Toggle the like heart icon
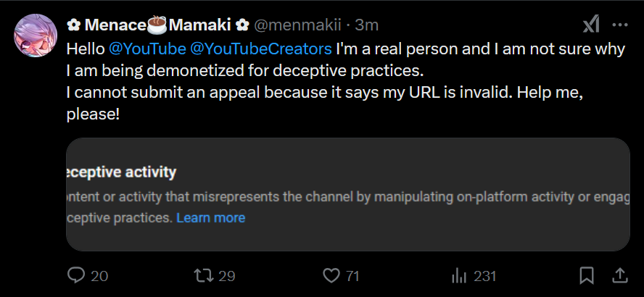This screenshot has width=644, height=297. (331, 276)
